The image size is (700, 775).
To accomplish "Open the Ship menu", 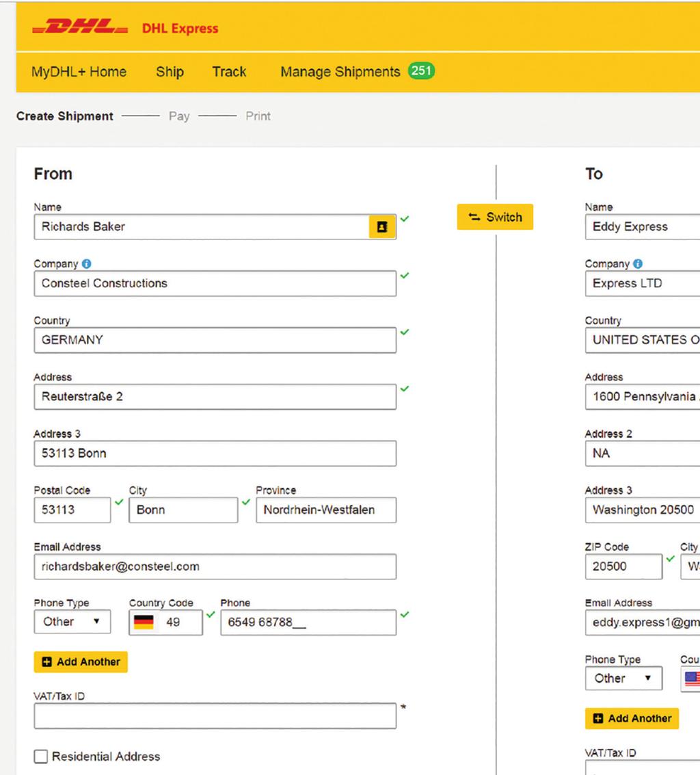I will tap(170, 72).
